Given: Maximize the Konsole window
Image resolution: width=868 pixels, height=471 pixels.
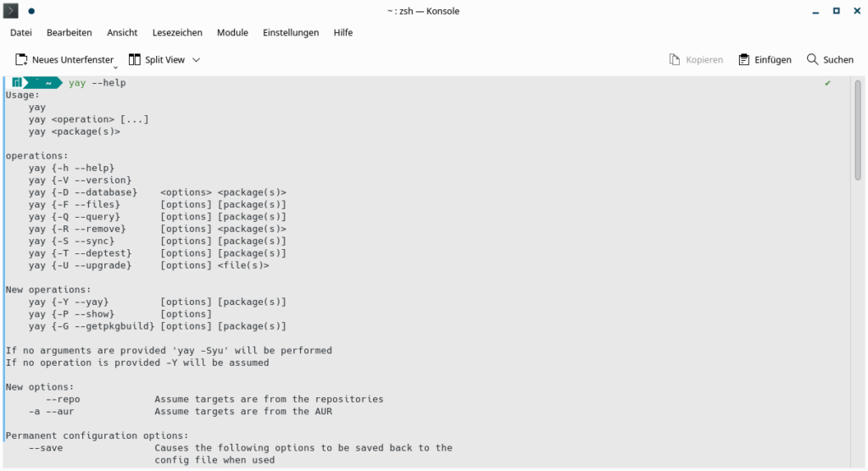Looking at the screenshot, I should tap(837, 11).
